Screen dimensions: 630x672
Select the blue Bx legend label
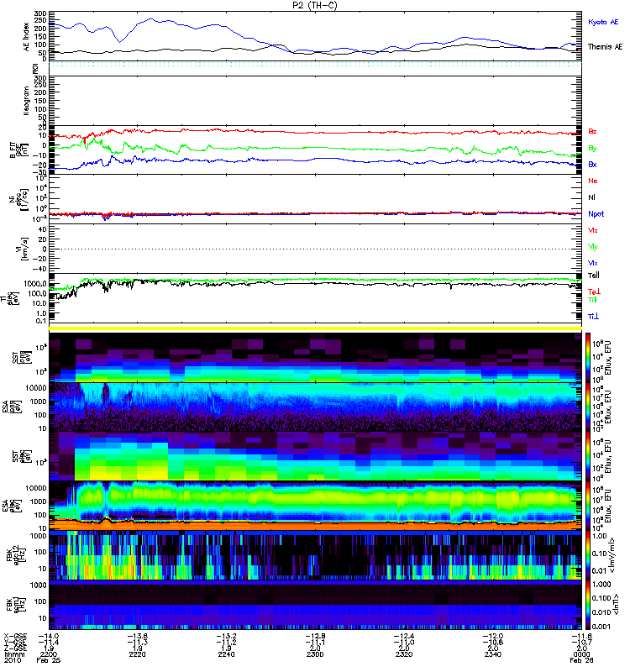coord(592,164)
